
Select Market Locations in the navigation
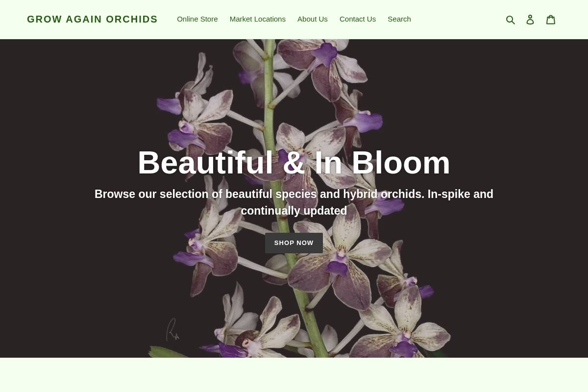click(257, 19)
